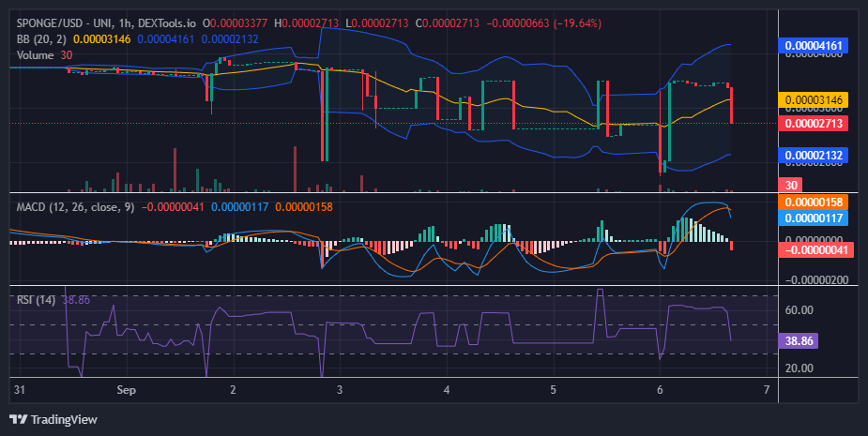
Task: Click the BB legend upper value 0.00004161
Action: click(166, 39)
